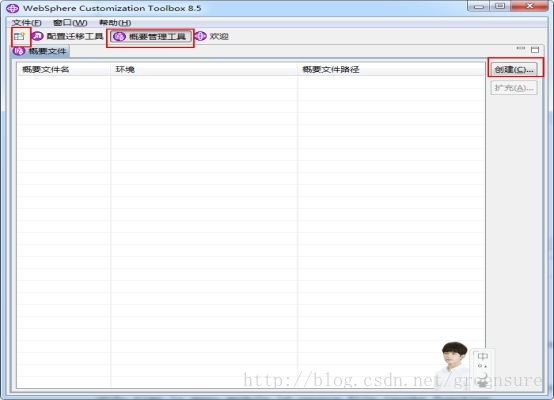Minimize the 概要文件 view panel
Image resolution: width=554 pixels, height=400 pixels.
tap(521, 49)
